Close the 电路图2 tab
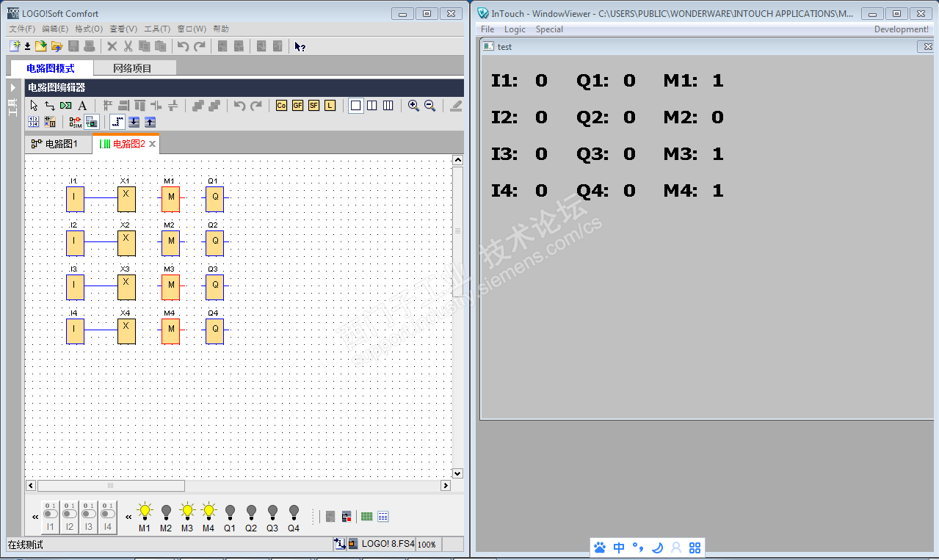The width and height of the screenshot is (939, 560). tap(152, 144)
